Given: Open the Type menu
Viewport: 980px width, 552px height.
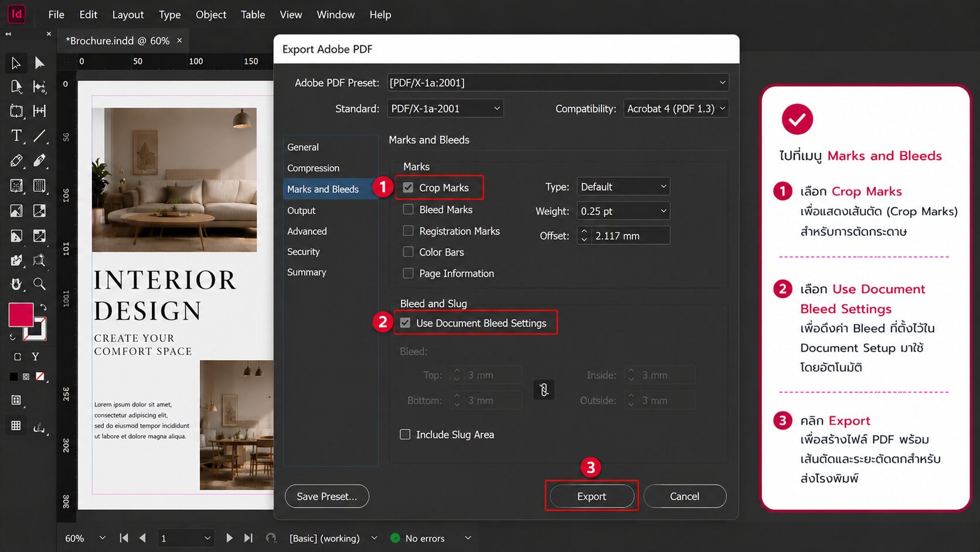Looking at the screenshot, I should click(170, 15).
